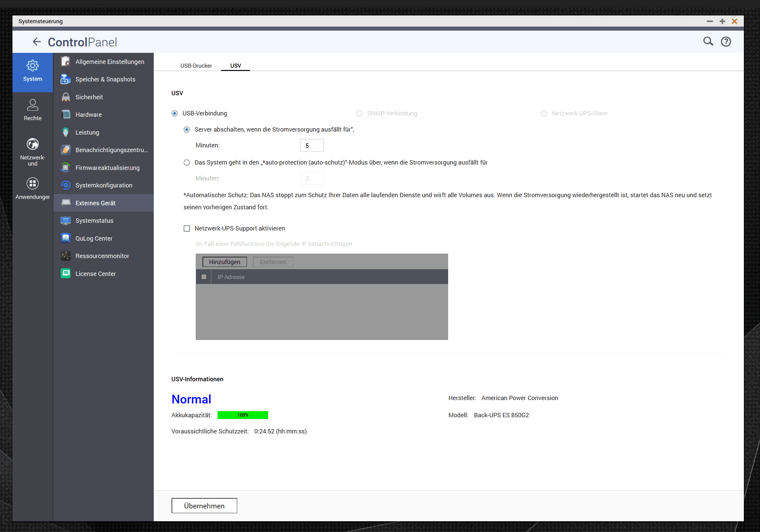Maximize the Systemsteuerung window with plus icon
Screen dimensions: 760x532
pyautogui.click(x=722, y=21)
